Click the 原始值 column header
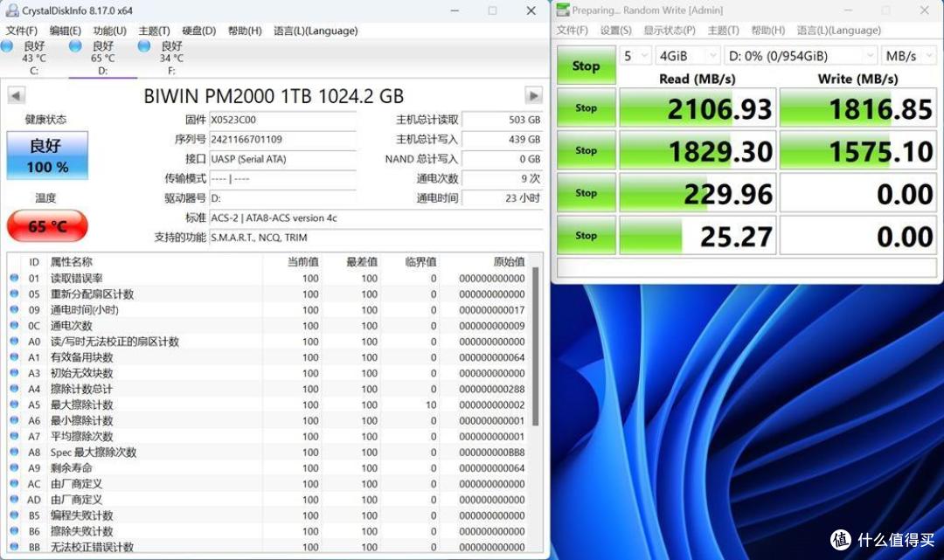Screen dimensions: 944x560 [x=486, y=262]
